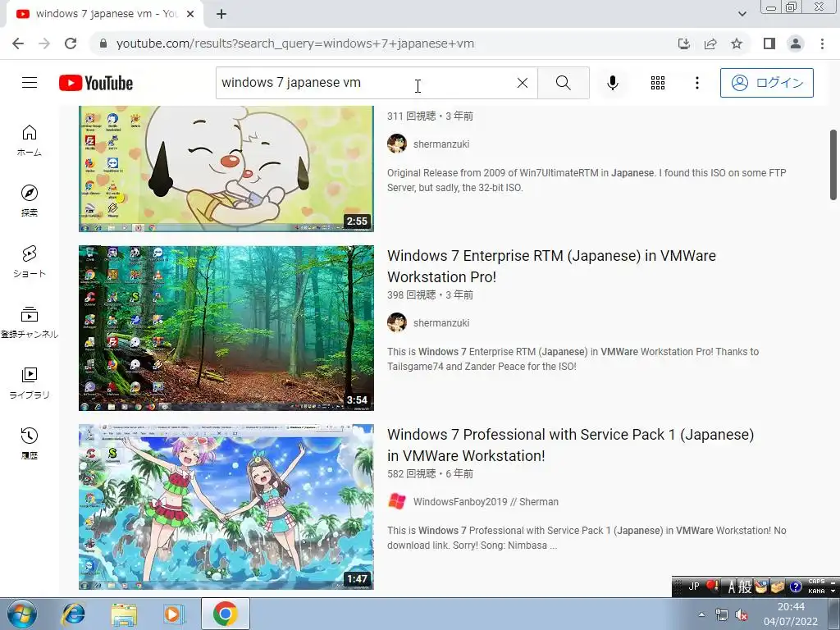Click the page vertical scrollbar thumb
The height and width of the screenshot is (630, 840).
click(833, 164)
